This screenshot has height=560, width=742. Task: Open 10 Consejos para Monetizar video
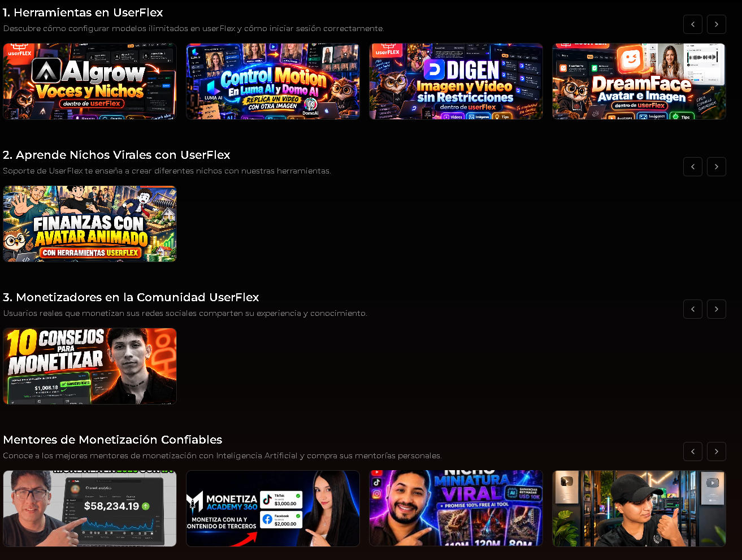click(90, 366)
